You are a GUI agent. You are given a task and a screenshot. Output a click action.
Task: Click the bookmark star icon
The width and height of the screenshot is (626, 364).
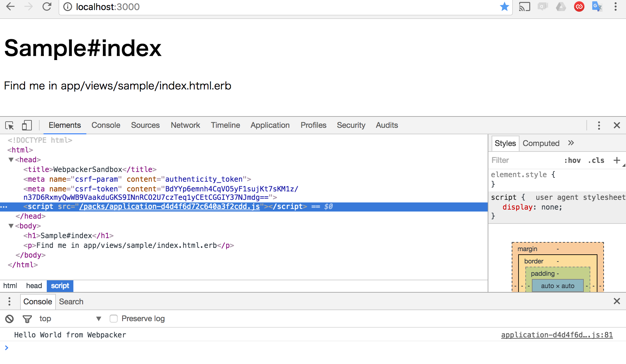tap(504, 6)
